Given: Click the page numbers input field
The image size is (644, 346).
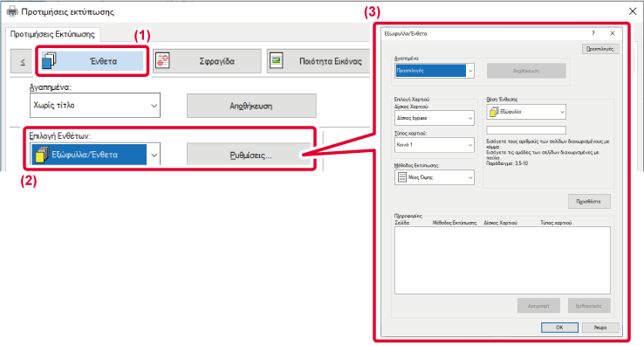Looking at the screenshot, I should click(526, 130).
